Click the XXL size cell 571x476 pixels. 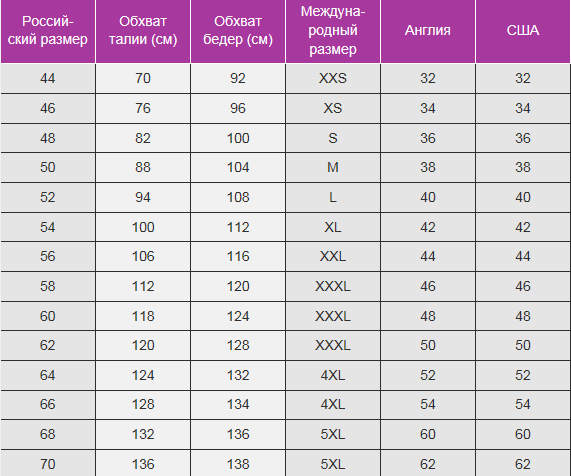tap(333, 256)
